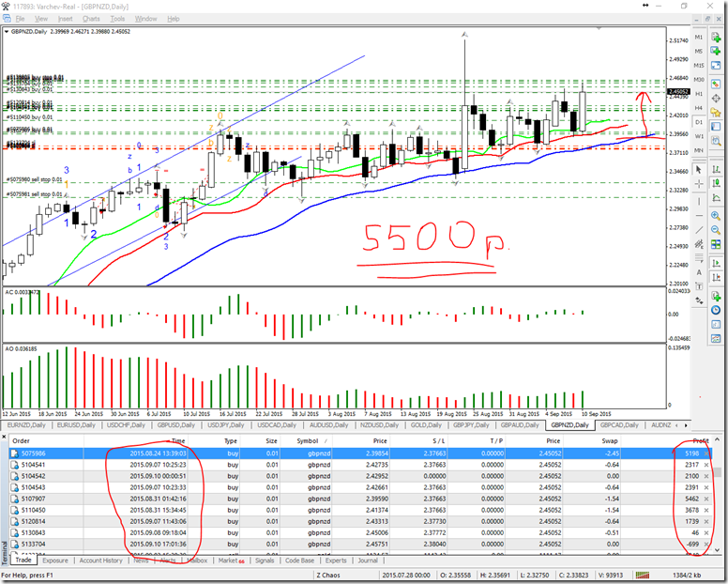Select the trendline drawing tool

point(699,230)
